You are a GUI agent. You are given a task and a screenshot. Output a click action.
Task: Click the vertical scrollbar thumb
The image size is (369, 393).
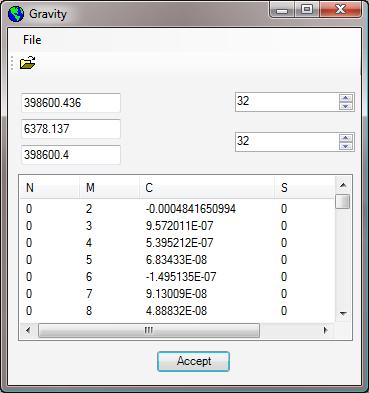[343, 202]
